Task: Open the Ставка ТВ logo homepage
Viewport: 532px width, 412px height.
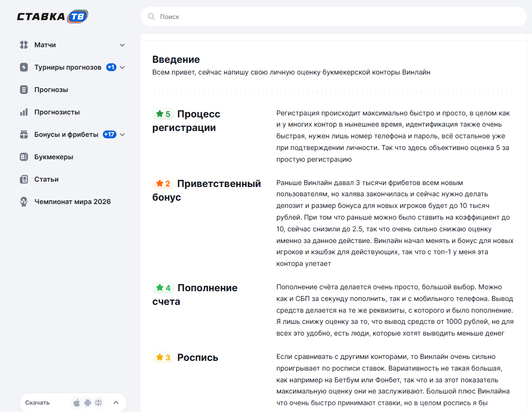Action: [x=53, y=16]
